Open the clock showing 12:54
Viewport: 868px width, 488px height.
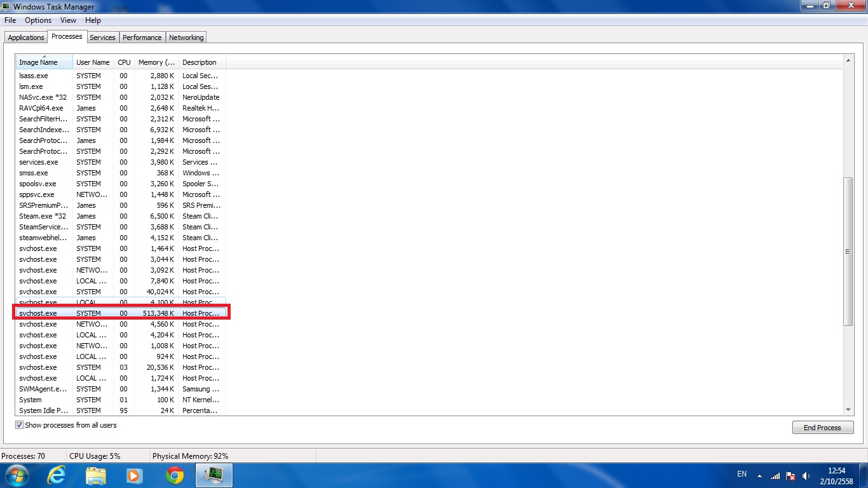(837, 475)
